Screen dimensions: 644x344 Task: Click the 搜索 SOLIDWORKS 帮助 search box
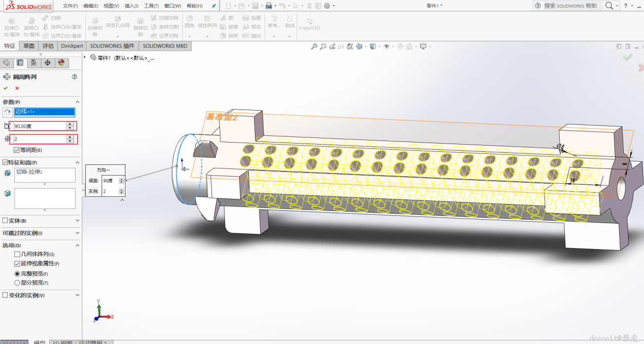click(x=570, y=6)
